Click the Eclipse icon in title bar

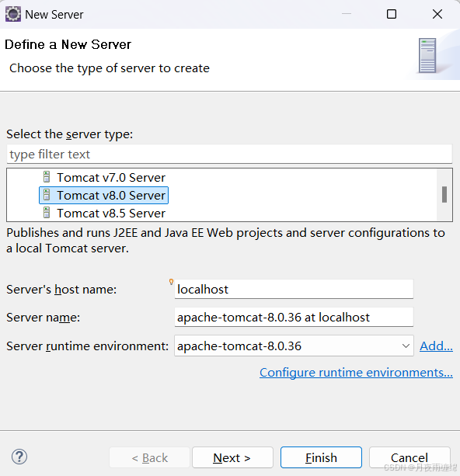[x=13, y=14]
